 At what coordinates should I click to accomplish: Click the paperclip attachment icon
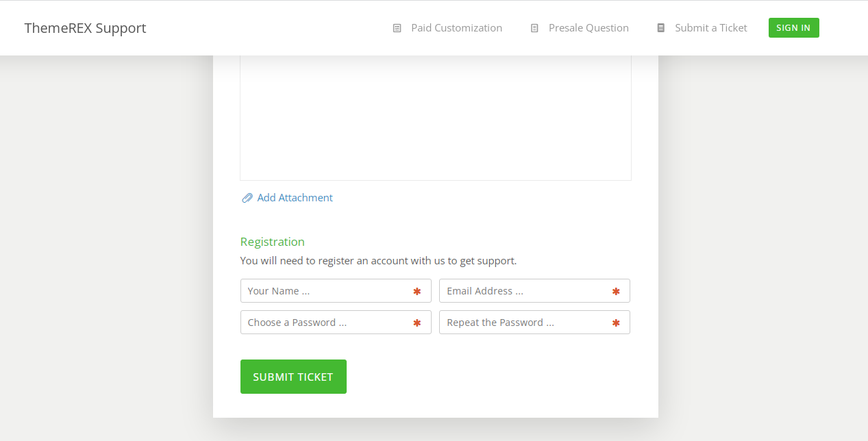pyautogui.click(x=247, y=198)
